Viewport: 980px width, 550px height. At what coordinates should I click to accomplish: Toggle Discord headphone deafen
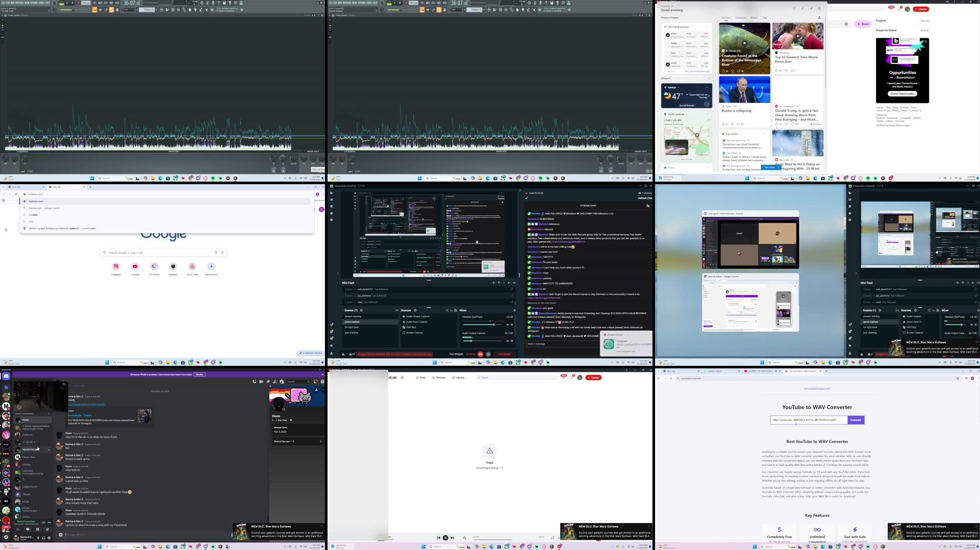point(43,538)
